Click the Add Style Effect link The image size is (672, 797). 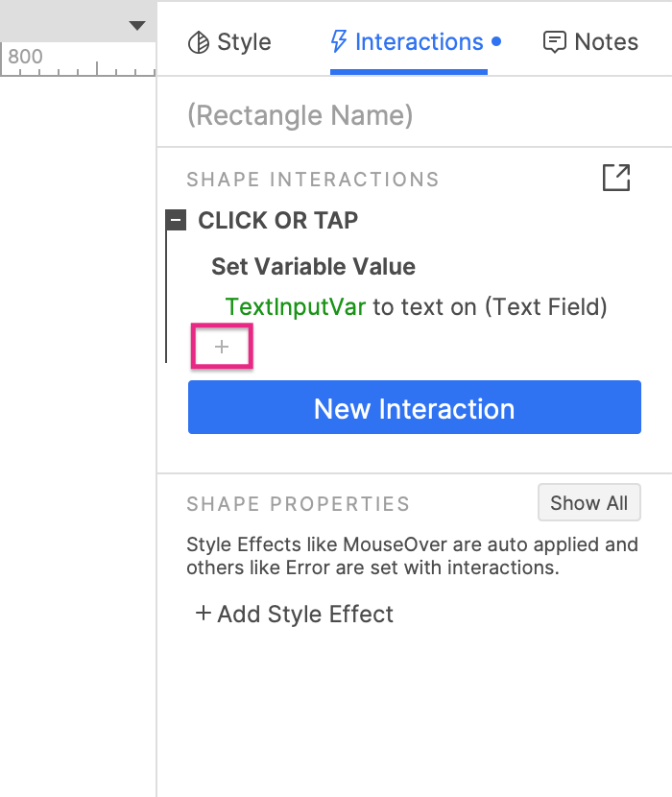coord(305,614)
